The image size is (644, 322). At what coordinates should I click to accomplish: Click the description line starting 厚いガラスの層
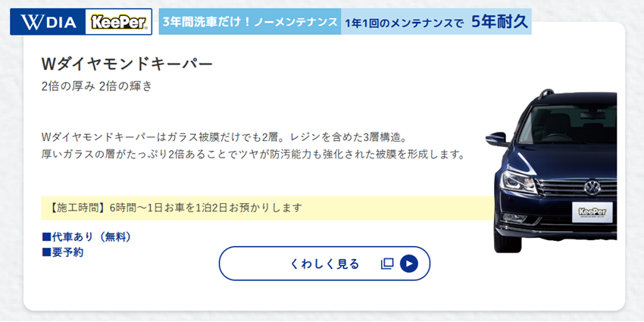[252, 155]
